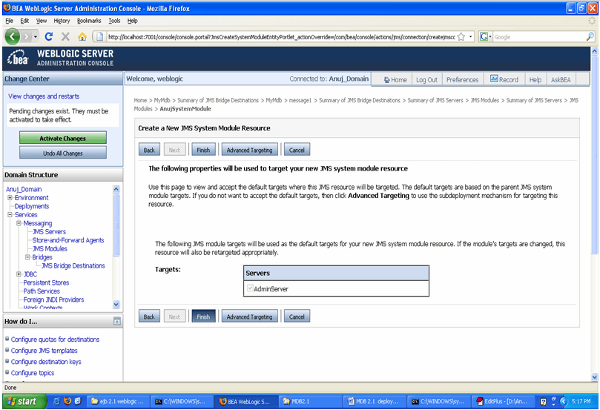Go back with the browser Back arrow

12,37
